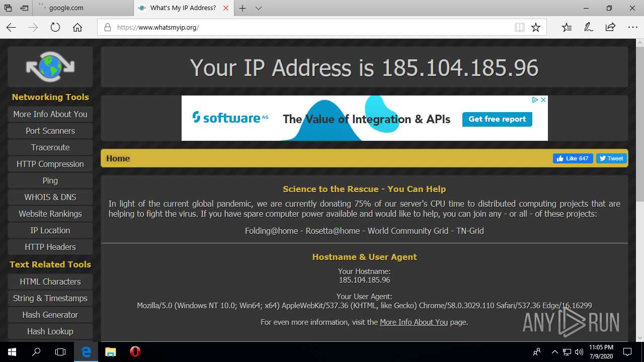This screenshot has height=362, width=644.
Task: Open More Info About You tool
Action: 50,114
